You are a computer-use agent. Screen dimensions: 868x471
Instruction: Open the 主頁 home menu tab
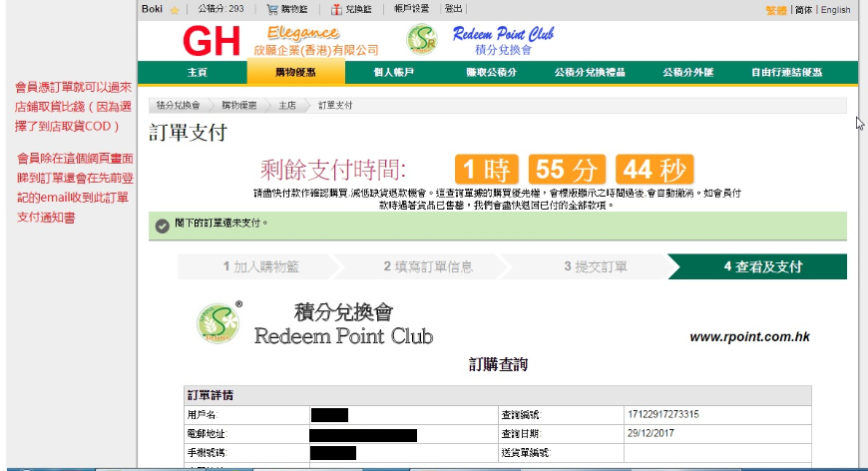[x=198, y=73]
